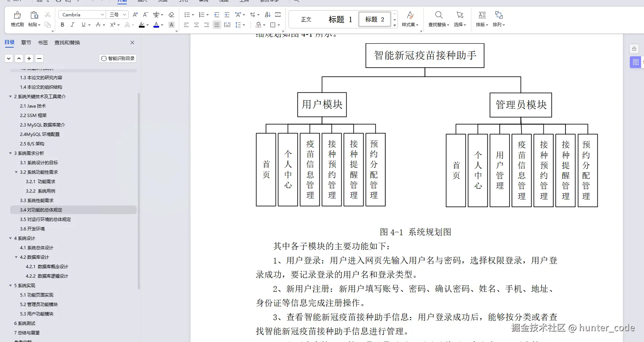Collapse the '5 系统实现' section
The height and width of the screenshot is (342, 644).
click(10, 286)
